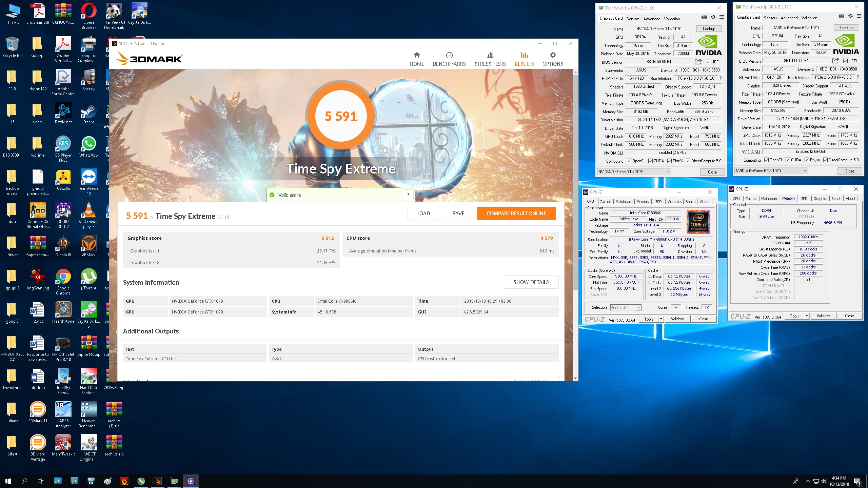Open STRESS TESTS in 3DMark
Viewport: 868px width, 488px height.
[490, 59]
